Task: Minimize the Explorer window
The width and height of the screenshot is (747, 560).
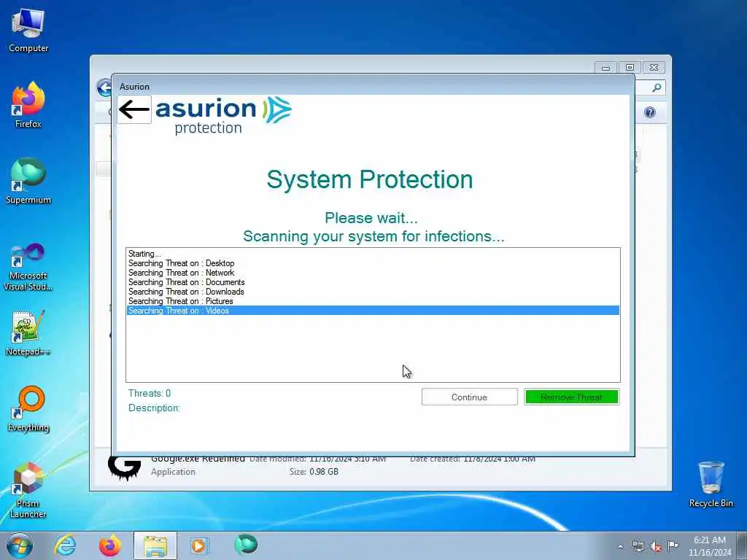Action: coord(605,68)
